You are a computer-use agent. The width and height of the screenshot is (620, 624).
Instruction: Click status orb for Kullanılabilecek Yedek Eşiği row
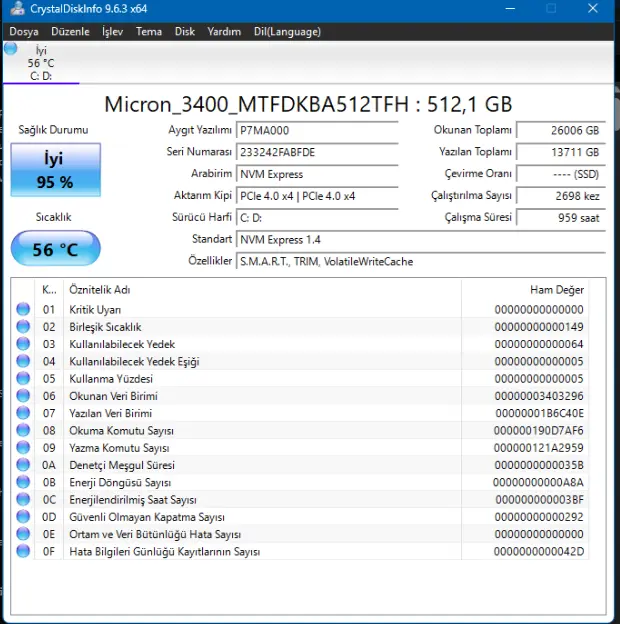(23, 361)
